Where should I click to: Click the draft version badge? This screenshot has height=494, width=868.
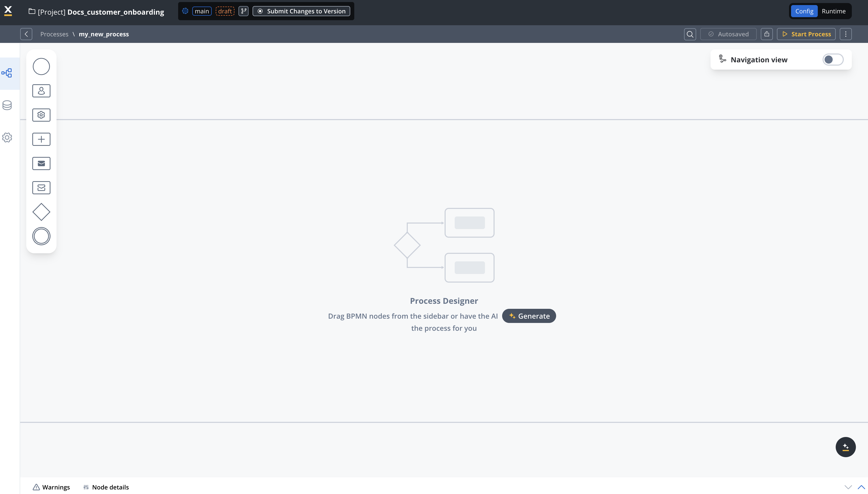pos(225,11)
